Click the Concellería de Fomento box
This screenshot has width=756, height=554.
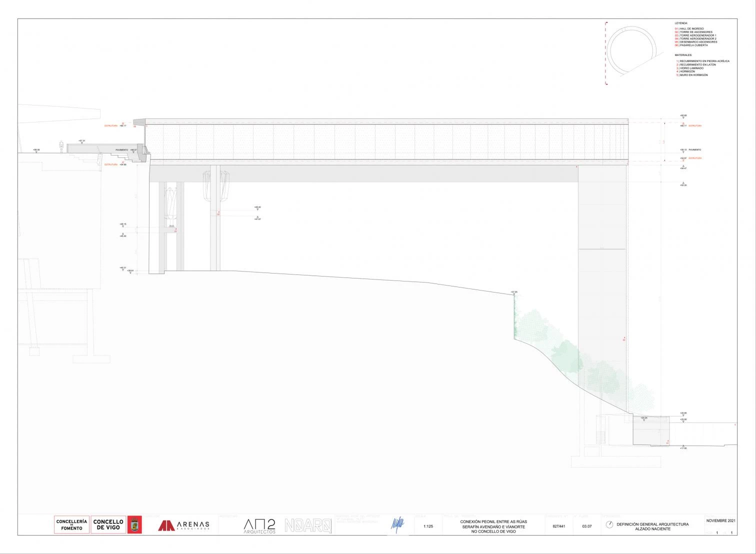71,524
